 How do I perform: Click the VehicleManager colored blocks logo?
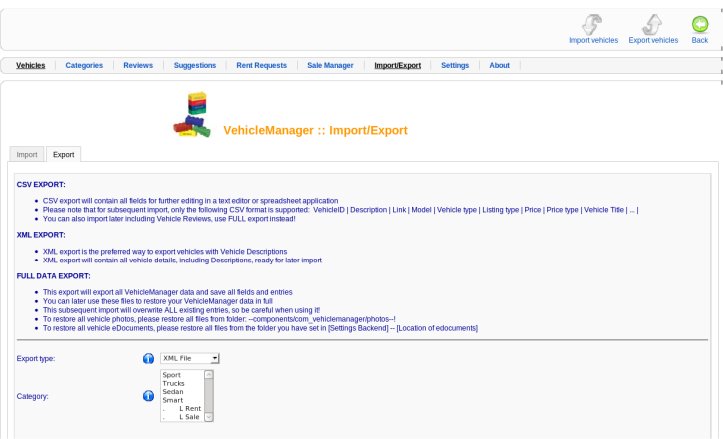[192, 114]
